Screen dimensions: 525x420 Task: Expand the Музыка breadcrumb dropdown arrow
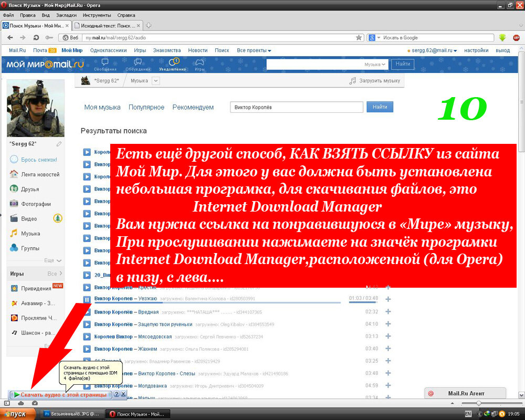tap(156, 81)
